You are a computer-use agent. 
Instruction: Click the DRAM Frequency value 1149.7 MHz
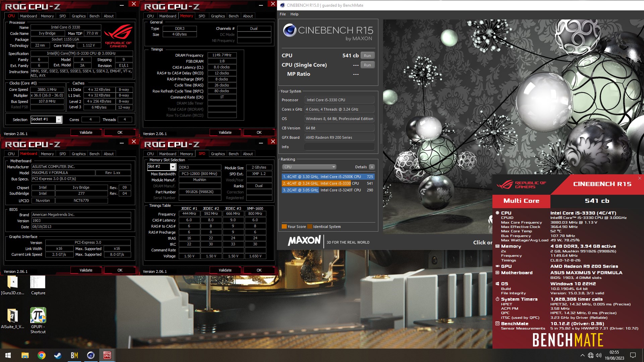[x=222, y=55]
